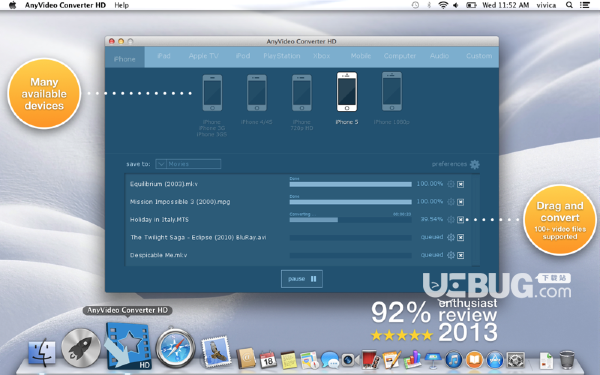The height and width of the screenshot is (375, 600).
Task: Open settings gear for Equilibrium (2003).mkv
Action: pos(451,184)
